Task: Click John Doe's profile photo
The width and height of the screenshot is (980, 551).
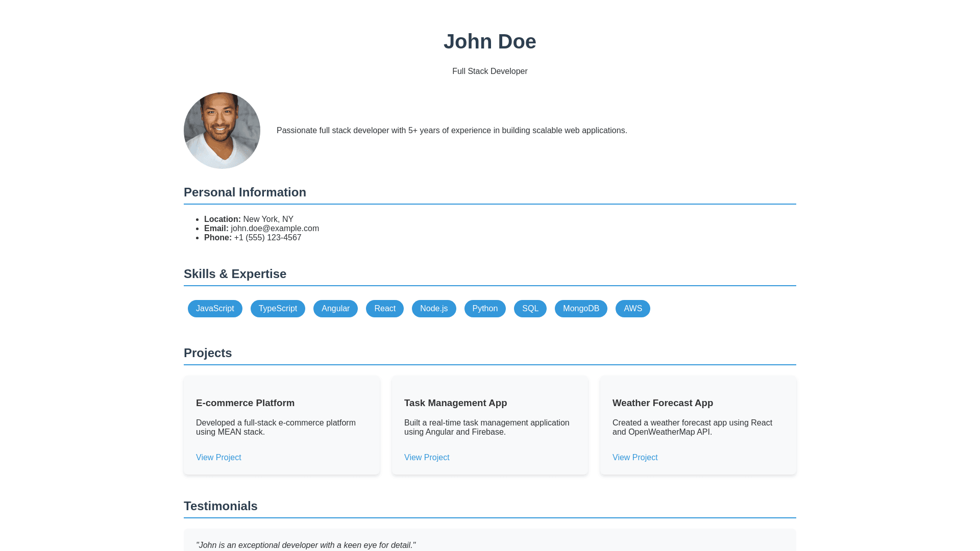Action: point(222,131)
